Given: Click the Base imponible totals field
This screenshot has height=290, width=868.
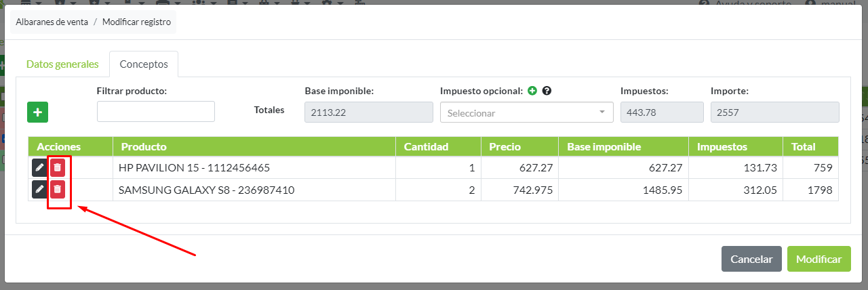Looking at the screenshot, I should point(368,113).
